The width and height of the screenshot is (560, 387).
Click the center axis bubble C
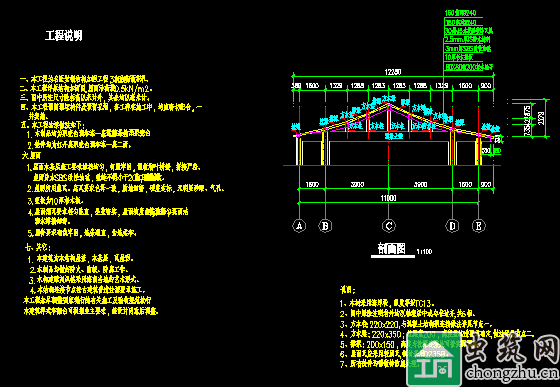[389, 226]
